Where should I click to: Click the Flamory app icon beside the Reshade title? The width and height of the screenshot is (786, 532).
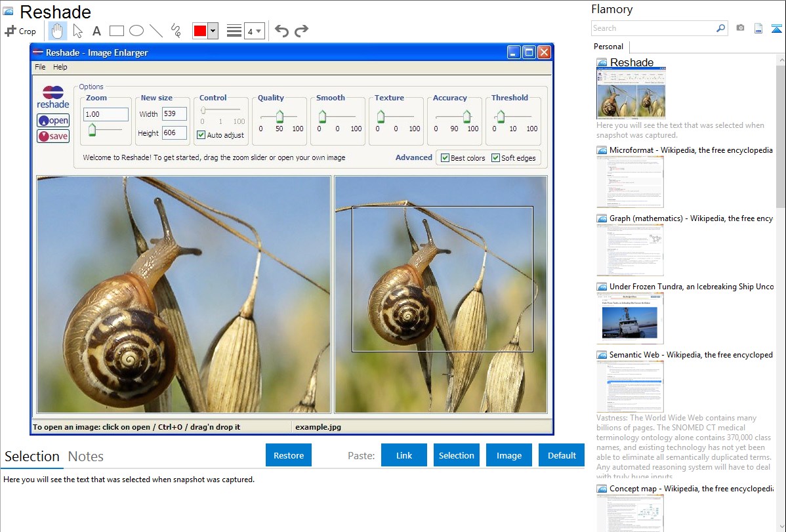pos(8,11)
